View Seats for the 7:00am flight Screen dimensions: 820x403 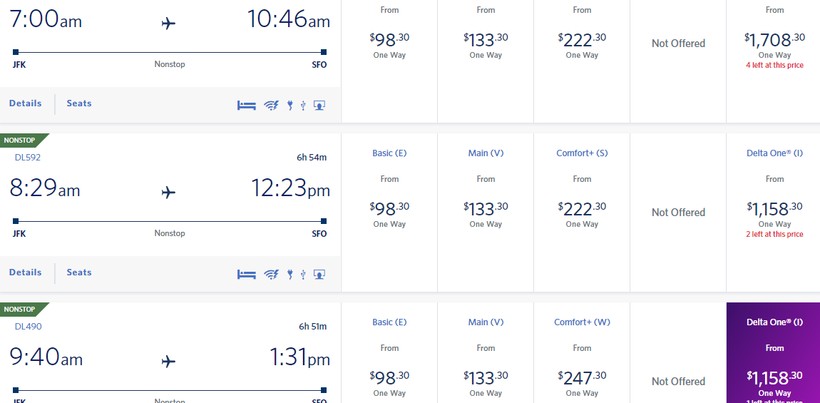coord(79,103)
